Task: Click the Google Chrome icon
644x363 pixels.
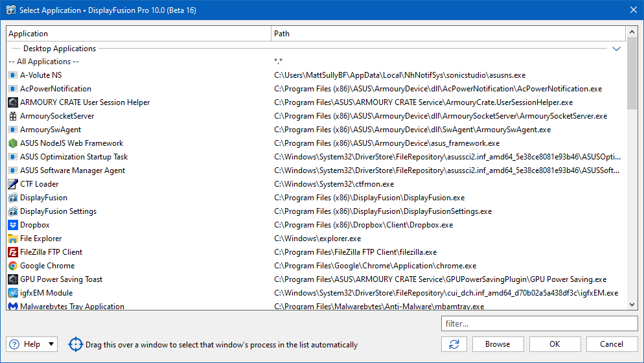Action: pyautogui.click(x=13, y=266)
